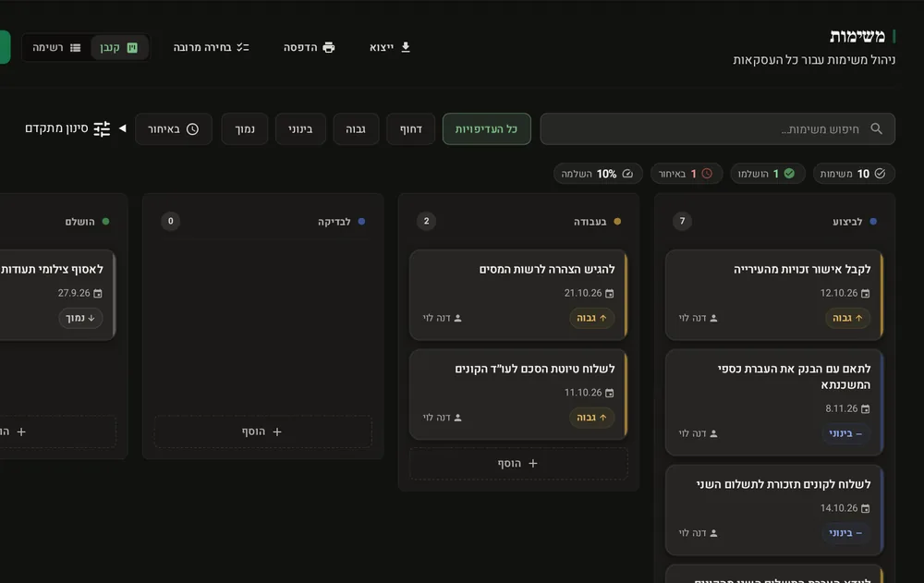Click the gauge icon beside 10% השלמה
924x583 pixels.
point(627,174)
